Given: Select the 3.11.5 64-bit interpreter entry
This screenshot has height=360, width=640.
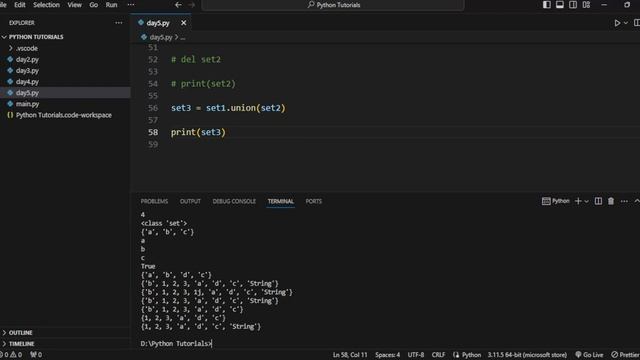Looking at the screenshot, I should 527,355.
